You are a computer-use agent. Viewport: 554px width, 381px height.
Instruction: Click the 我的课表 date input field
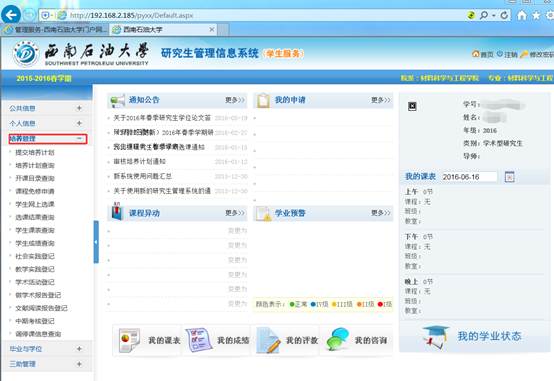click(x=469, y=177)
